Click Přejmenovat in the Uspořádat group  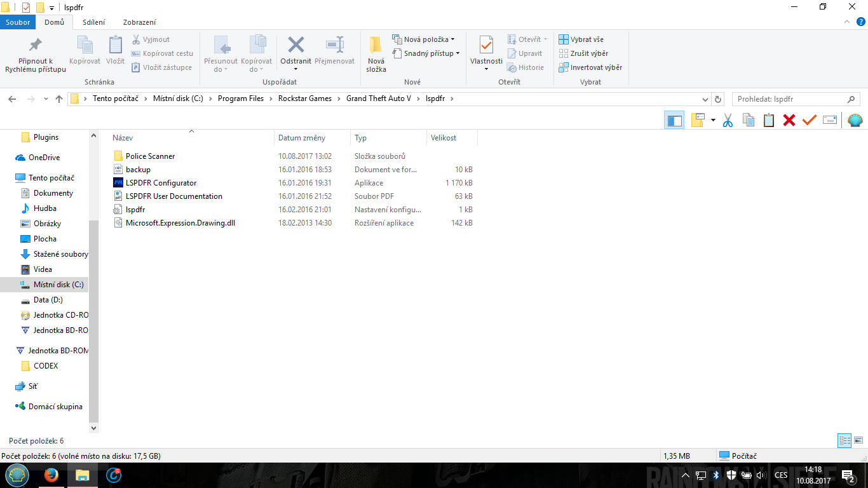click(334, 51)
